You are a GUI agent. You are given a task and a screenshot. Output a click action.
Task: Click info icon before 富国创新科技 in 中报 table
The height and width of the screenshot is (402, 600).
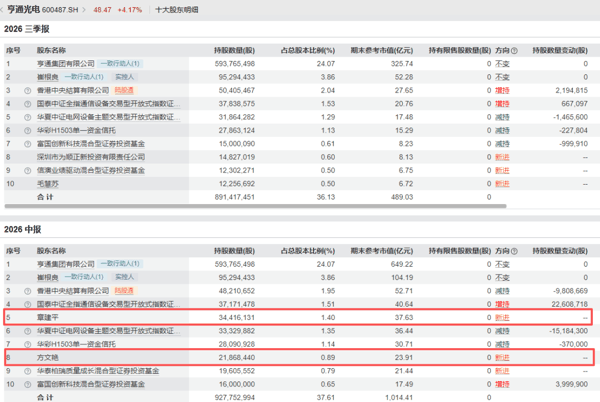point(28,384)
